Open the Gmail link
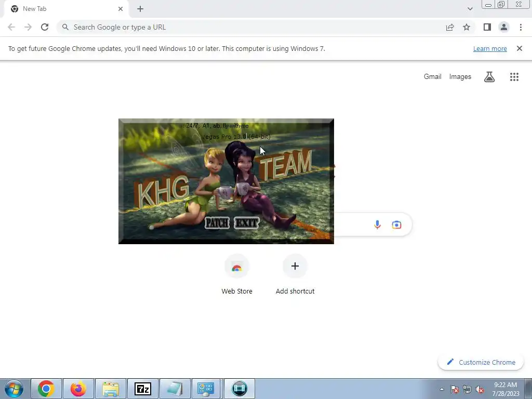The width and height of the screenshot is (532, 399). click(432, 77)
